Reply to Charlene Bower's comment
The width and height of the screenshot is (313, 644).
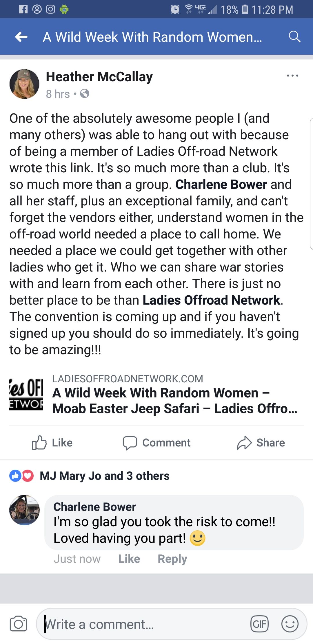click(172, 559)
